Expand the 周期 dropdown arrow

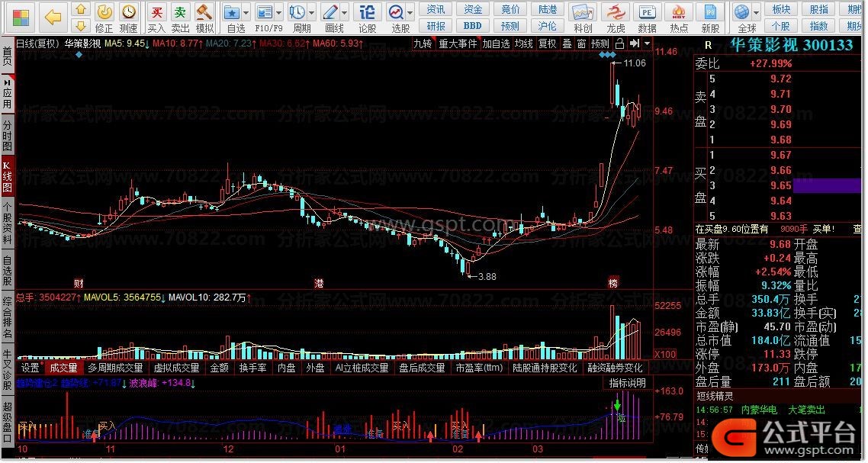point(312,12)
